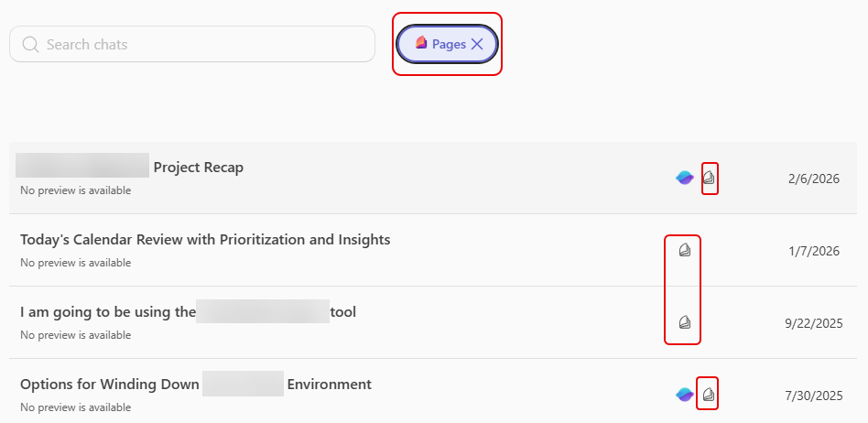The width and height of the screenshot is (868, 423).
Task: Open the Project Recap chat
Action: tap(198, 168)
